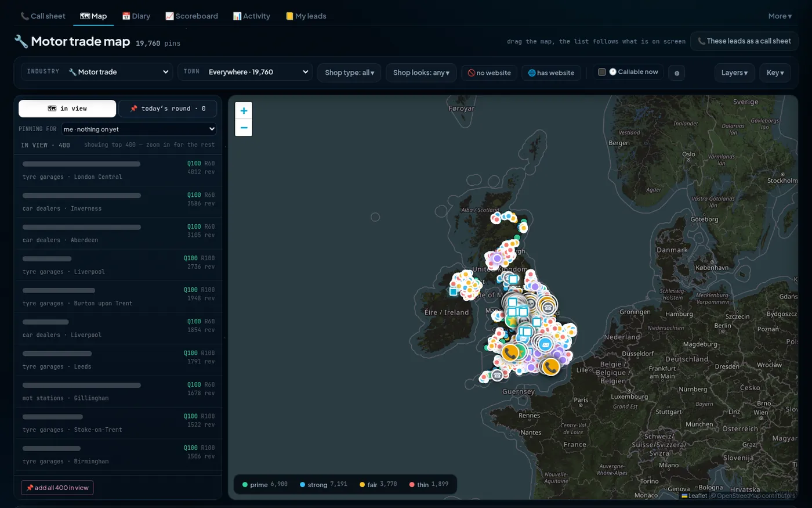Switch the list to in view
812x508 pixels.
tap(67, 109)
